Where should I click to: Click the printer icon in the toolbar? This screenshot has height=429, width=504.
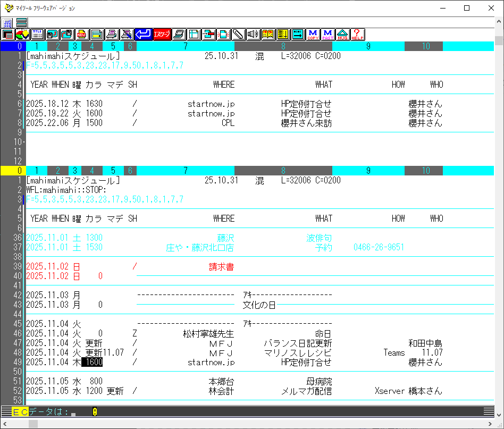112,35
